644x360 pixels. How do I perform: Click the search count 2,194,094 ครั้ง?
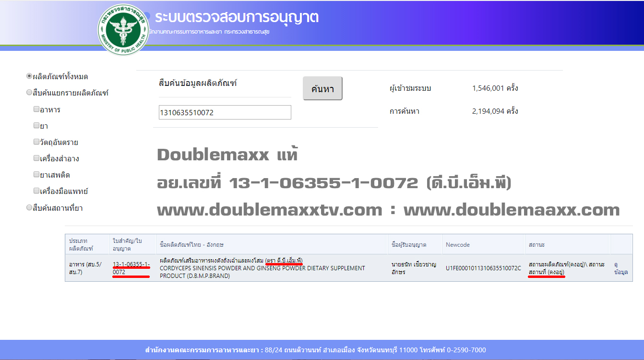click(495, 111)
